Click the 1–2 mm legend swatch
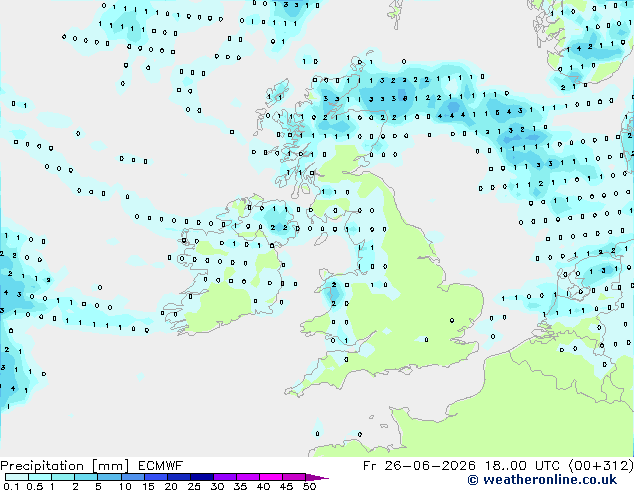Viewport: 634px width, 490px height. pyautogui.click(x=63, y=477)
